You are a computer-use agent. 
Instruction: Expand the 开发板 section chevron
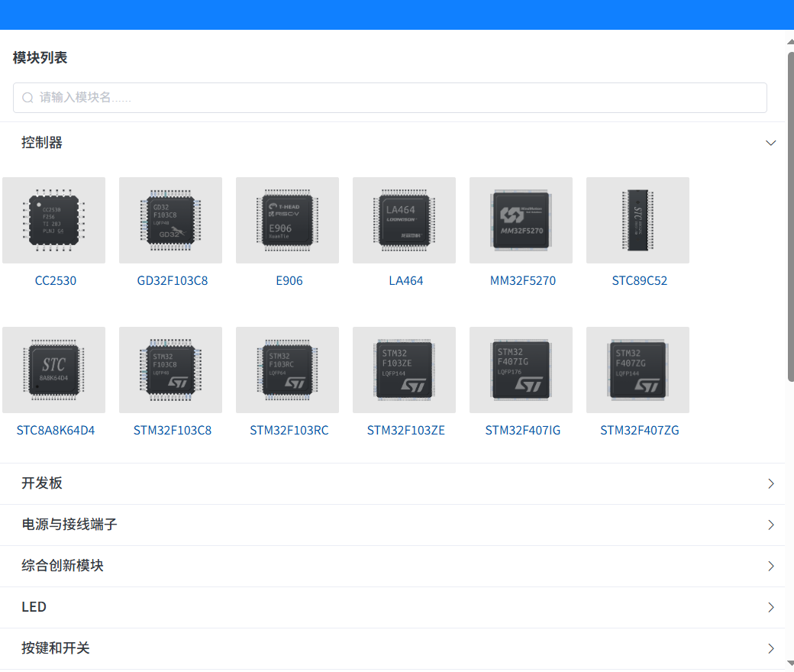point(770,483)
